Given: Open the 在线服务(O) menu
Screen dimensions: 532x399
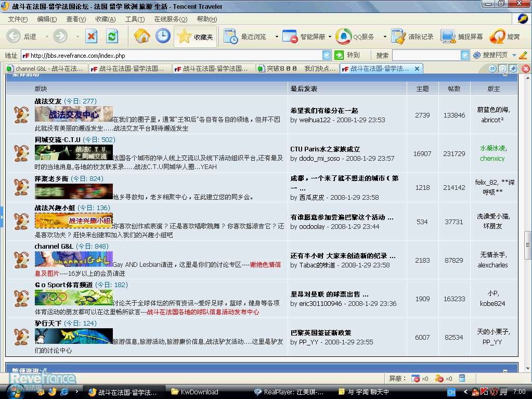Looking at the screenshot, I should (171, 19).
